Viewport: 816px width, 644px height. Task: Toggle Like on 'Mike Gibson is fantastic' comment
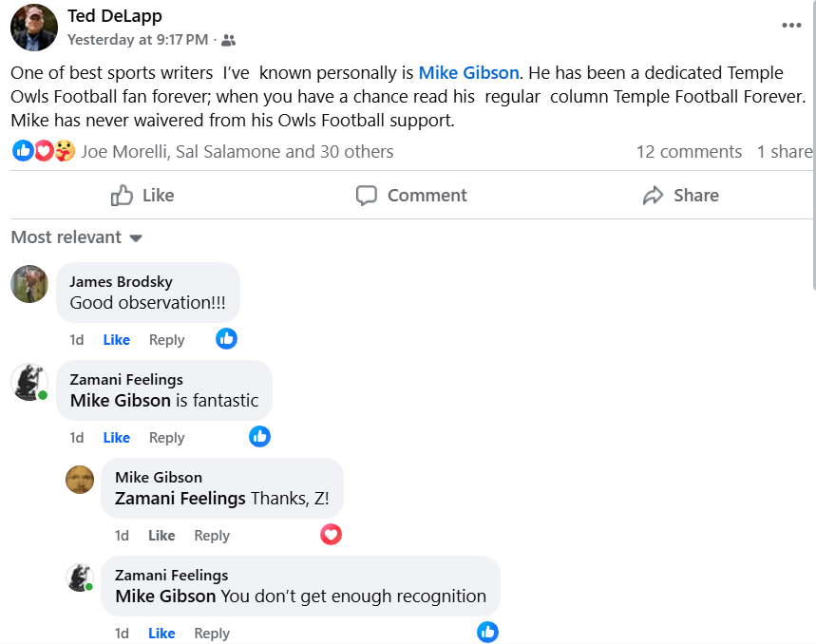click(x=117, y=438)
